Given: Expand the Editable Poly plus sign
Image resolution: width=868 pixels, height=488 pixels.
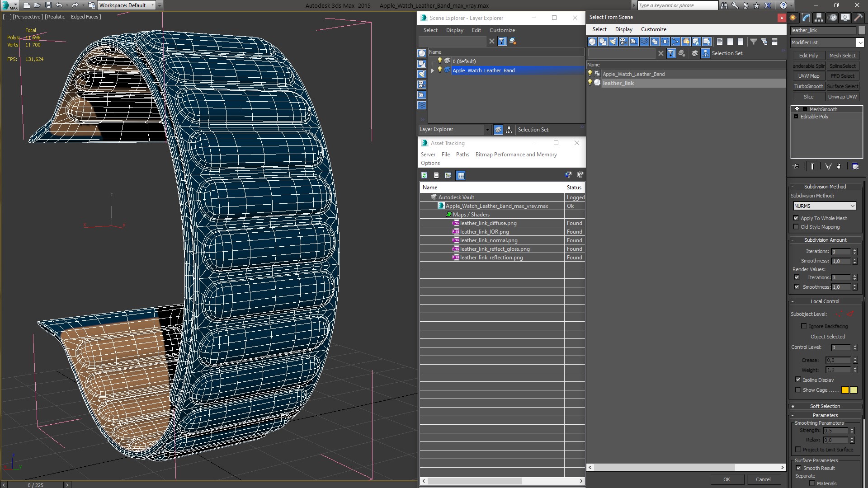Looking at the screenshot, I should (796, 117).
